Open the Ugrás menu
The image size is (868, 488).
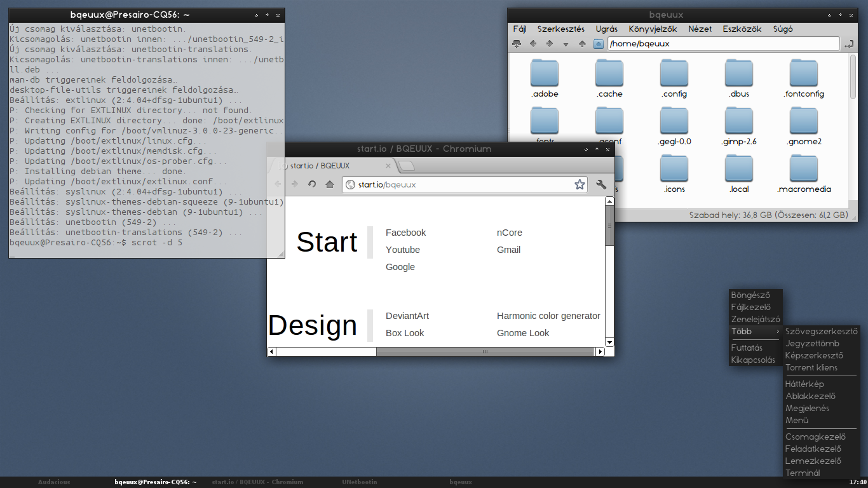pos(607,29)
